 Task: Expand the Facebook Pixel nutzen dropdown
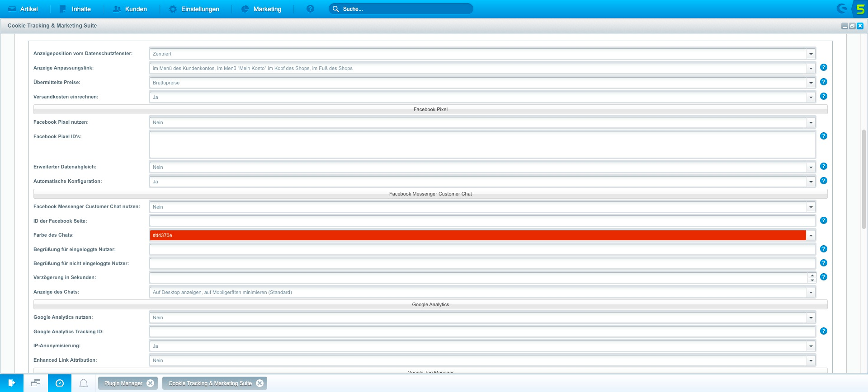pos(811,122)
